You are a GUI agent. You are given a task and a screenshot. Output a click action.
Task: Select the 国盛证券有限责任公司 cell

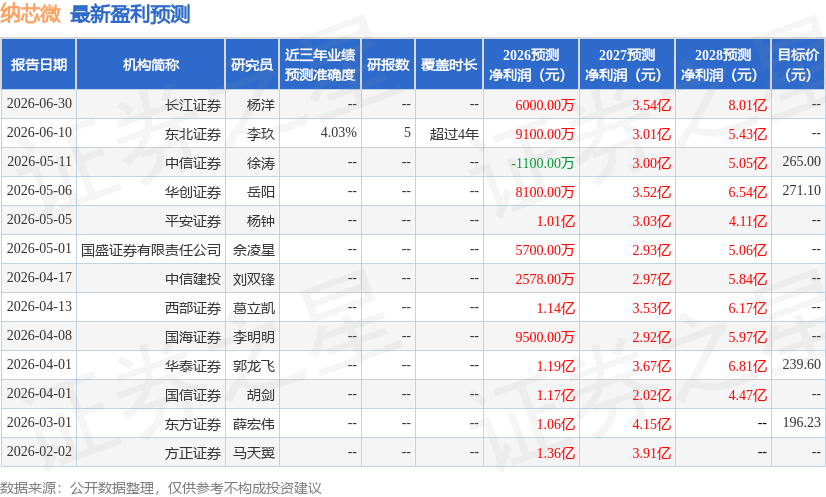(x=151, y=250)
